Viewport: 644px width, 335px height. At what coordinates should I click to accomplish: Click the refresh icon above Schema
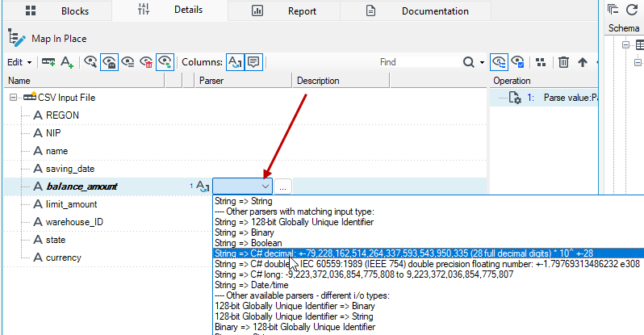coord(631,9)
